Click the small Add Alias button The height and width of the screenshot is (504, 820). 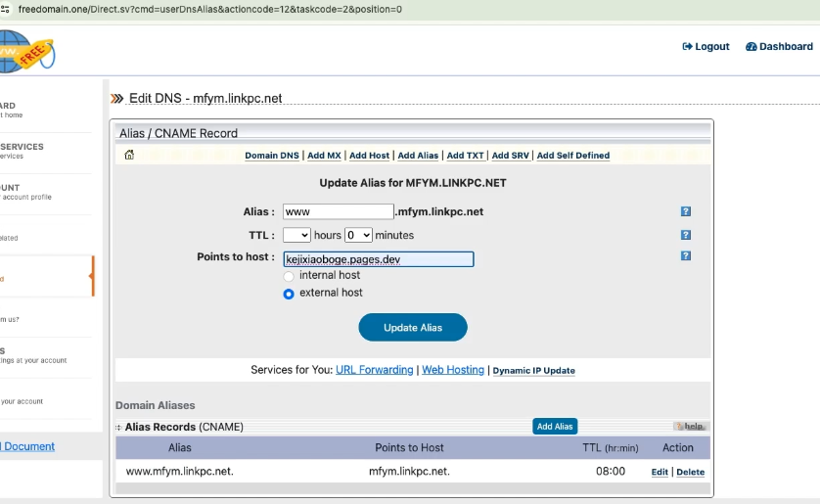(x=555, y=427)
